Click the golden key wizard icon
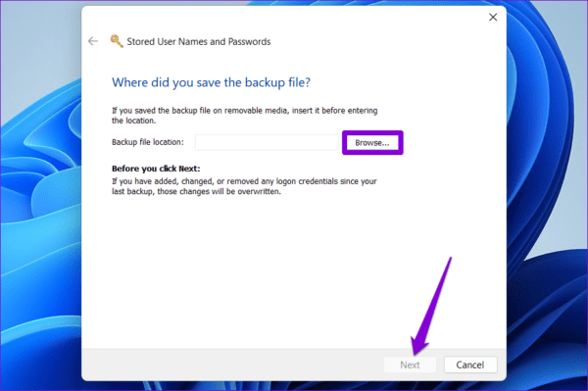This screenshot has width=588, height=391. (117, 41)
